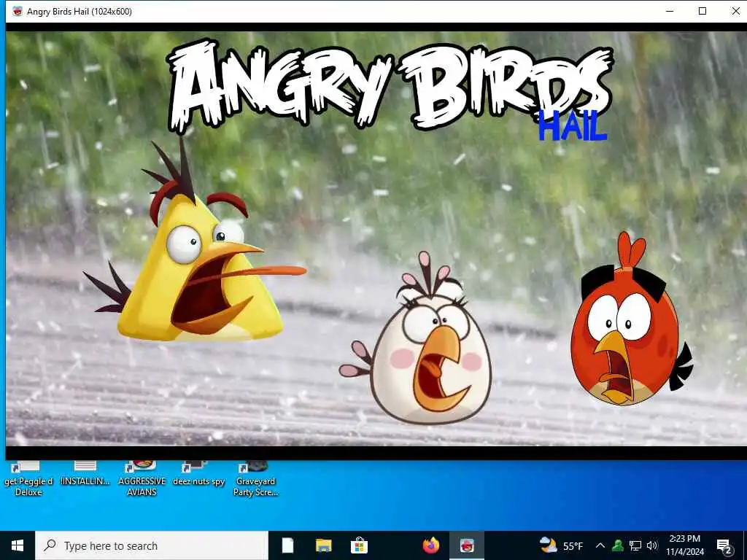Open the Windows Start menu
Viewport: 747px width, 560px height.
click(18, 545)
